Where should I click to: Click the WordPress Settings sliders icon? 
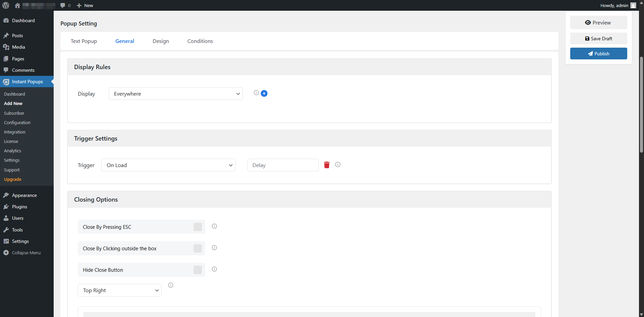(6, 241)
